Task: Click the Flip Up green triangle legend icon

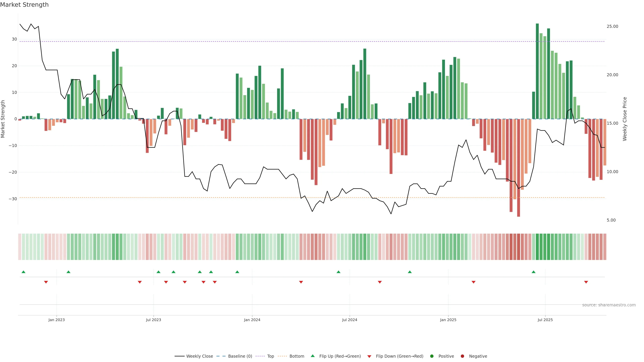Action: (x=312, y=356)
